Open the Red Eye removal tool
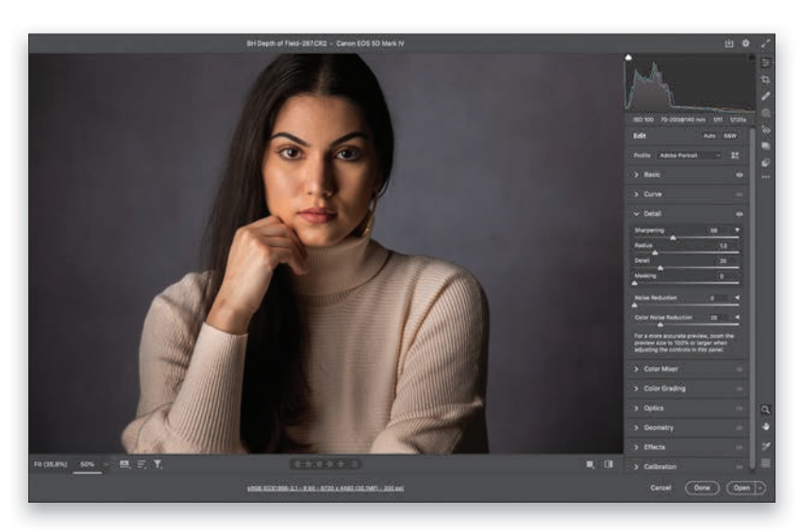The width and height of the screenshot is (800, 532). point(765,129)
